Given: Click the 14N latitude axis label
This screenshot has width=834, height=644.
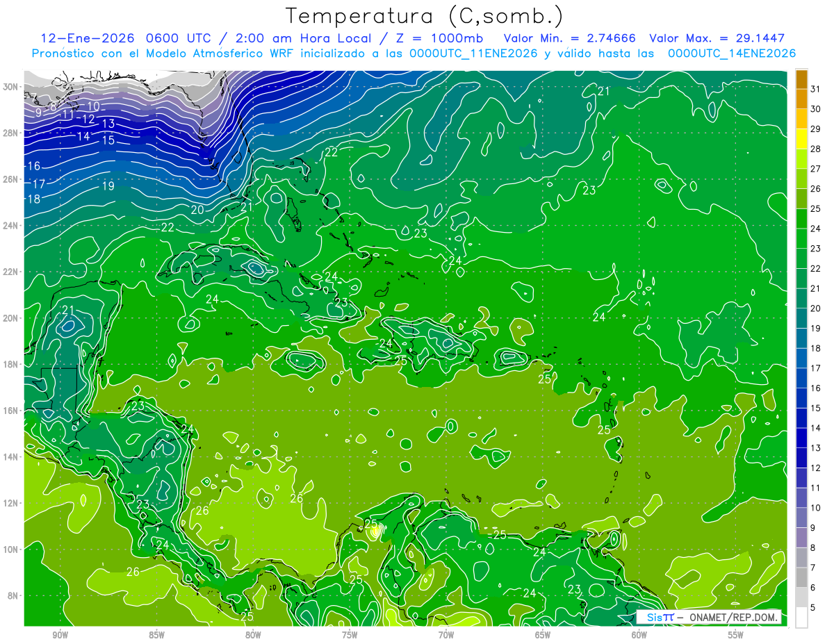Looking at the screenshot, I should pyautogui.click(x=12, y=457).
